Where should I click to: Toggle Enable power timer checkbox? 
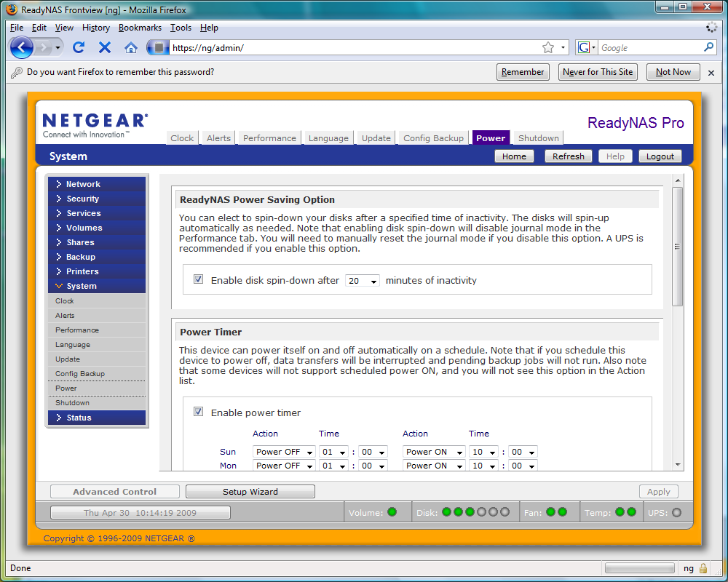[x=198, y=412]
